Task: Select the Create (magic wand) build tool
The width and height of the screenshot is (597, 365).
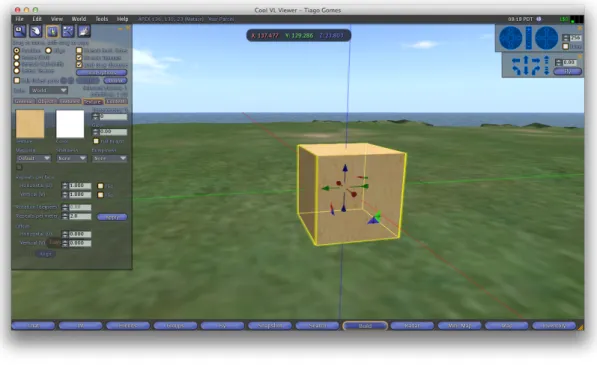Action: click(x=68, y=31)
